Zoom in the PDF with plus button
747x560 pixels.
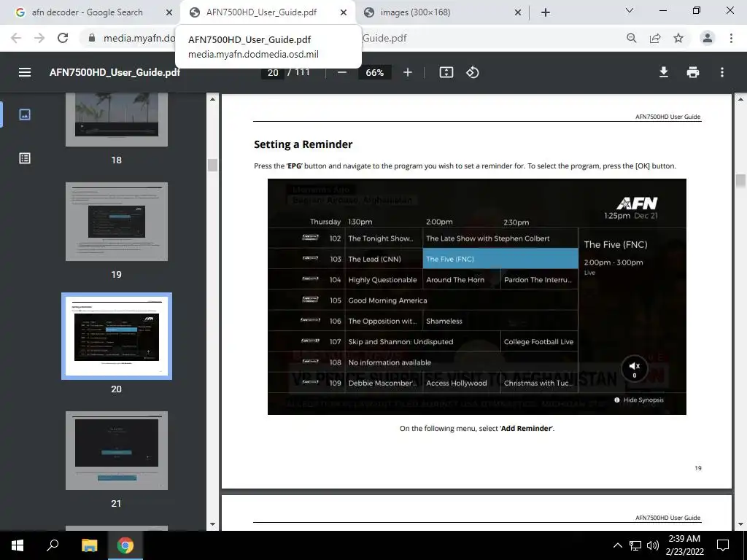pos(407,72)
